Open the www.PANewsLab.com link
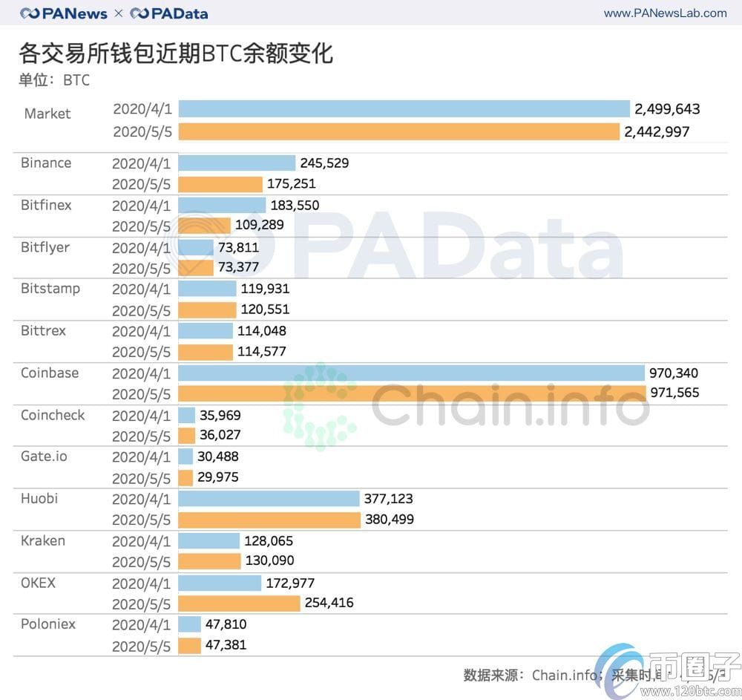The image size is (742, 700). [x=666, y=13]
